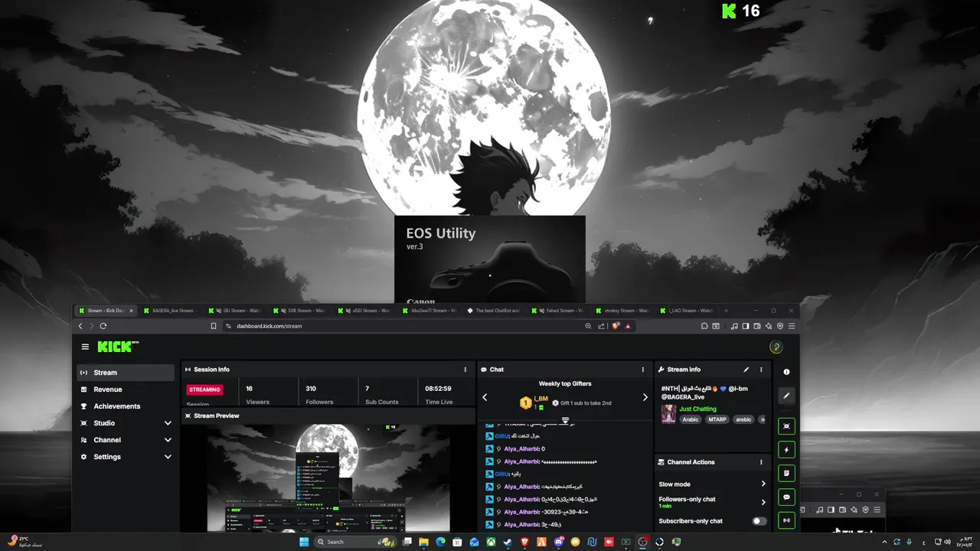980x551 pixels.
Task: Open Revenue in the dashboard sidebar
Action: point(126,390)
